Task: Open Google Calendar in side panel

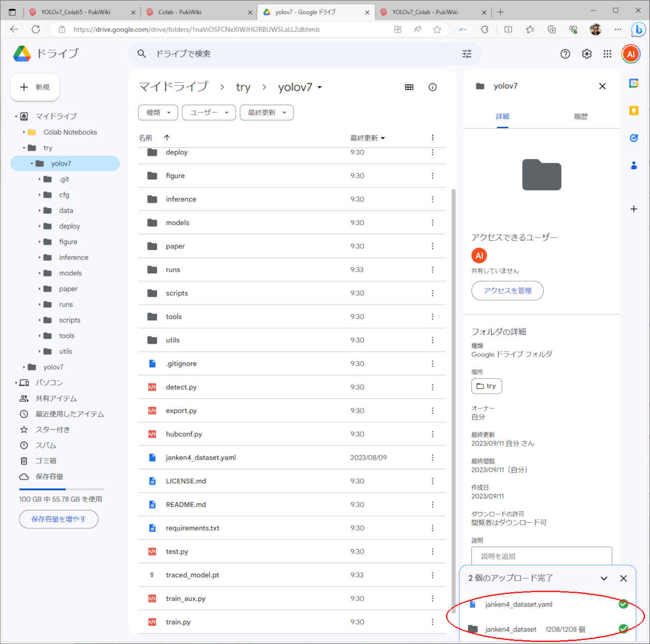Action: [634, 84]
